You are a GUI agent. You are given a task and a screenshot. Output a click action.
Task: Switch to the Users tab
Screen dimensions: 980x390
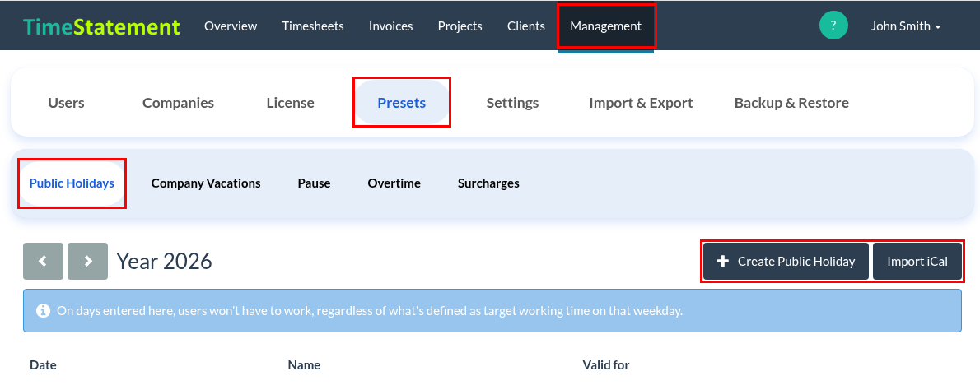[x=66, y=103]
